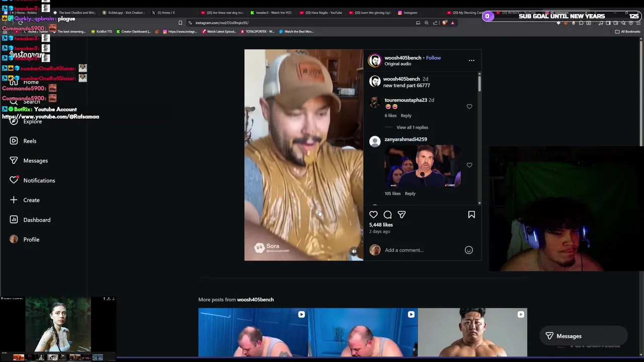Click the Messages icon in sidebar

pos(14,160)
